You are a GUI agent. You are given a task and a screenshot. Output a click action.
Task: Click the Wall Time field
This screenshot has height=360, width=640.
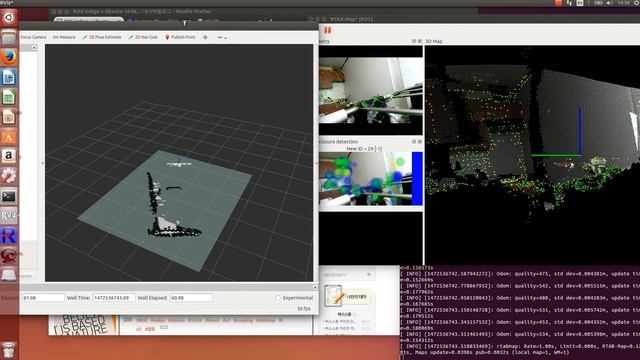(x=114, y=298)
